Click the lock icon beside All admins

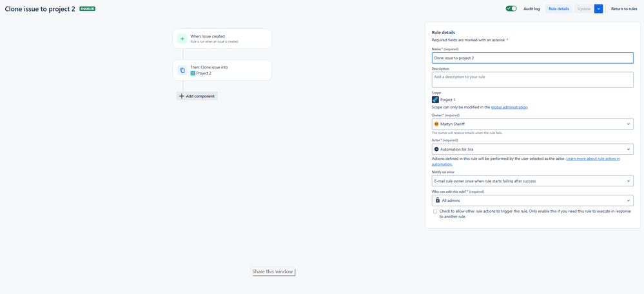(436, 201)
